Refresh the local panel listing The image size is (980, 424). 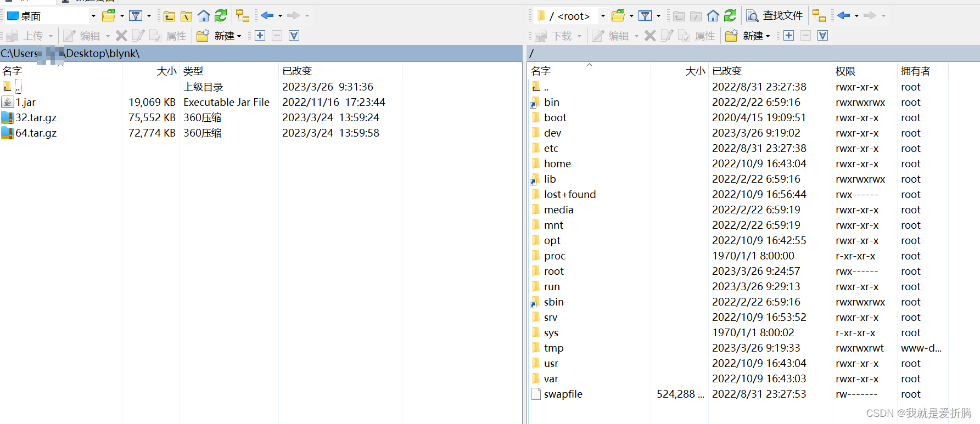pos(221,16)
